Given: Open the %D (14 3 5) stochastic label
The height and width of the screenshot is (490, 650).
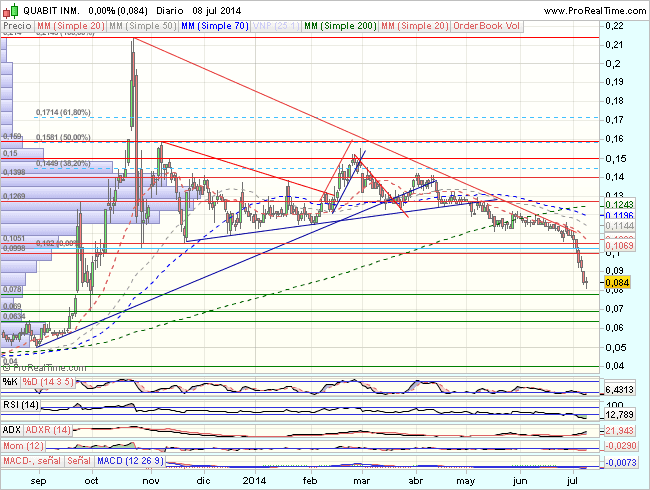Looking at the screenshot, I should (x=50, y=383).
